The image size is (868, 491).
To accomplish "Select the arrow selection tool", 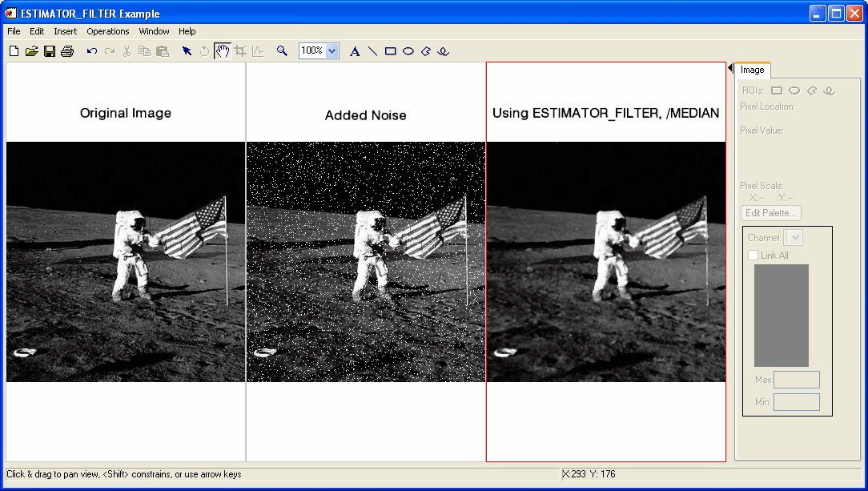I will [x=187, y=51].
